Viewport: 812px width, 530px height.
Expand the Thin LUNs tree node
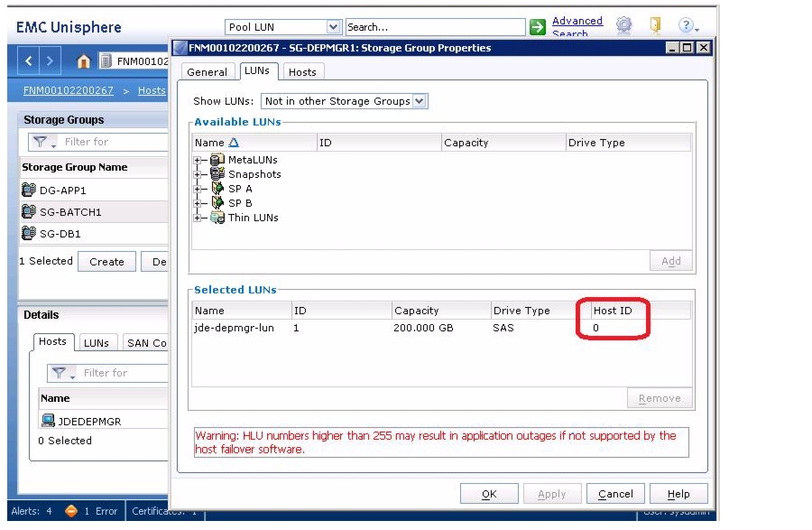coord(198,219)
